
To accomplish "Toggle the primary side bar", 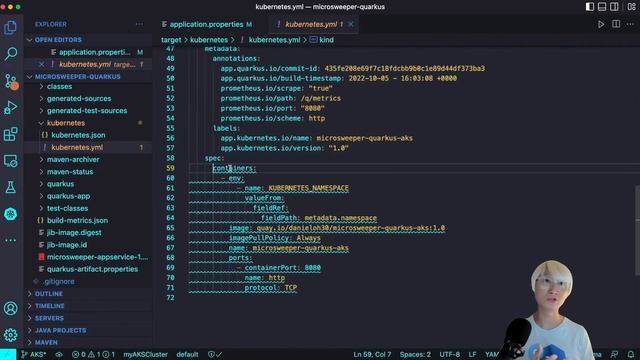I will [x=590, y=7].
